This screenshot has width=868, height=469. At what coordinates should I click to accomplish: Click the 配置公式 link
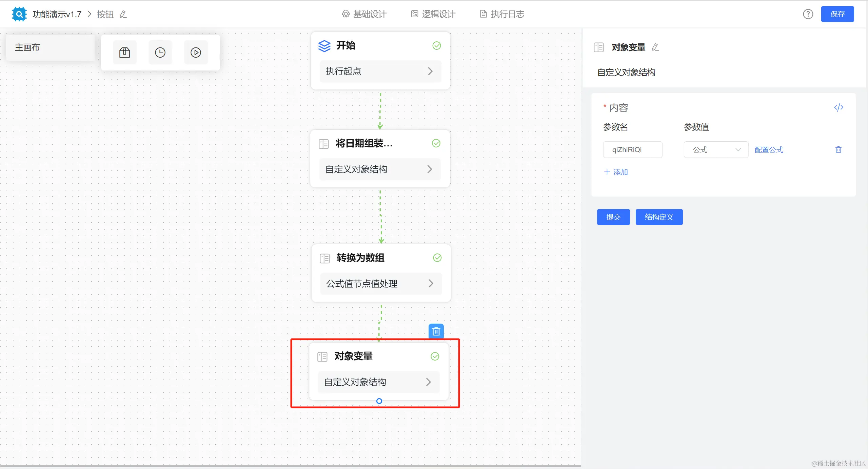pyautogui.click(x=769, y=149)
